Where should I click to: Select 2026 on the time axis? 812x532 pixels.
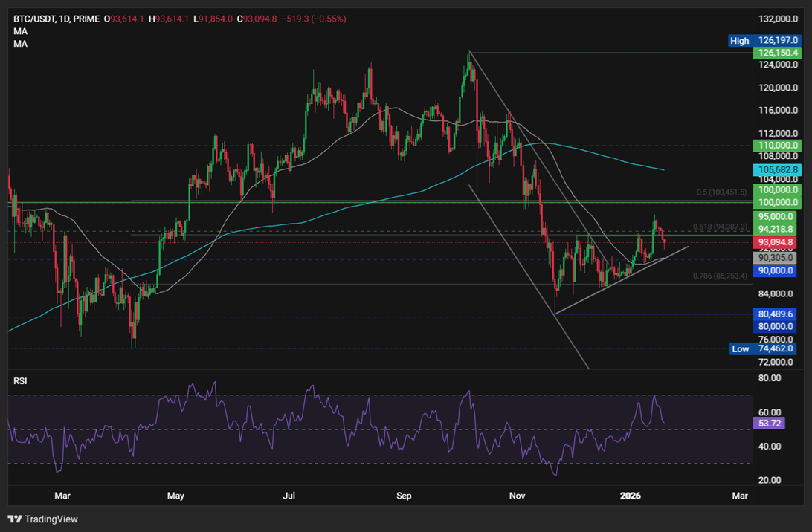point(631,496)
